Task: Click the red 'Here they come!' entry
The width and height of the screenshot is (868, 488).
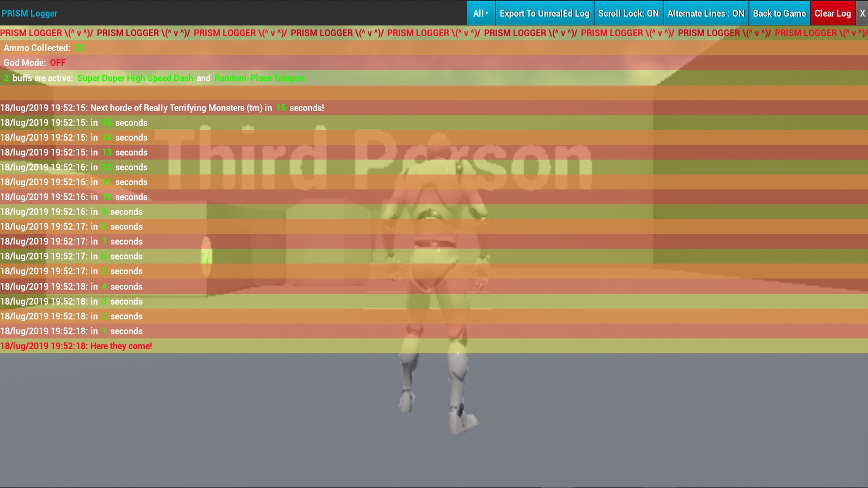Action: tap(76, 346)
